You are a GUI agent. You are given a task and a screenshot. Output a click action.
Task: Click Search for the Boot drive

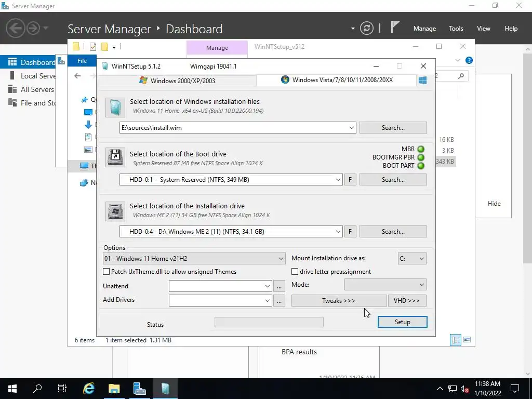point(393,179)
